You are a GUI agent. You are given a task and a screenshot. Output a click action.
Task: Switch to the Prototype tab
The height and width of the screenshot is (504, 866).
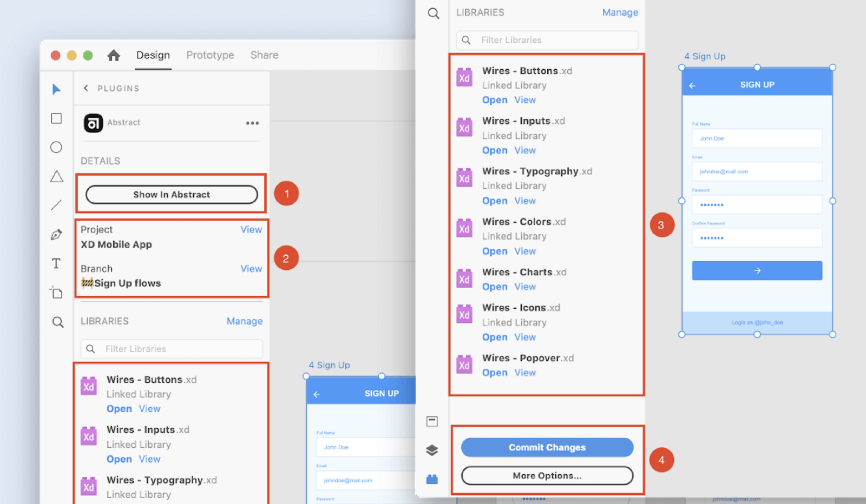click(211, 55)
